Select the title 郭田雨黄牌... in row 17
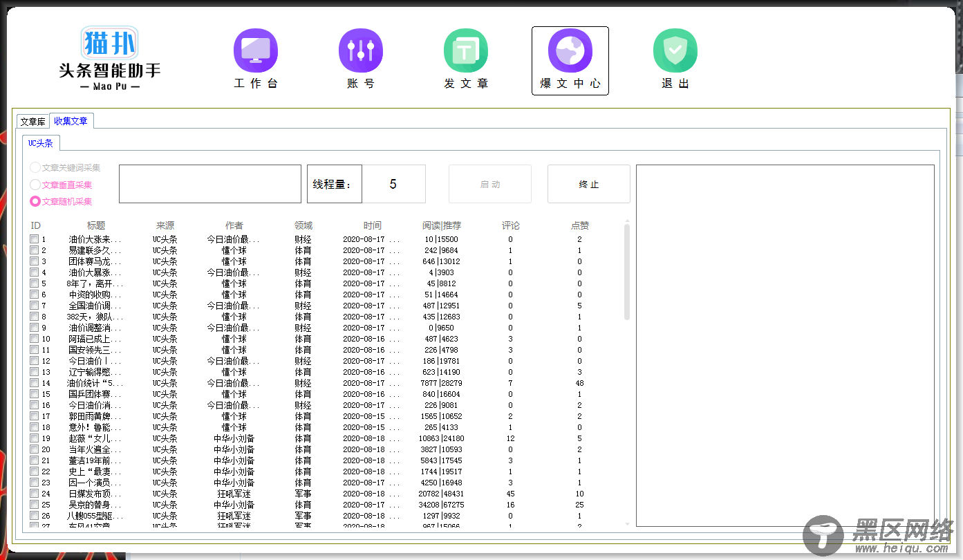The width and height of the screenshot is (963, 560). (x=95, y=416)
